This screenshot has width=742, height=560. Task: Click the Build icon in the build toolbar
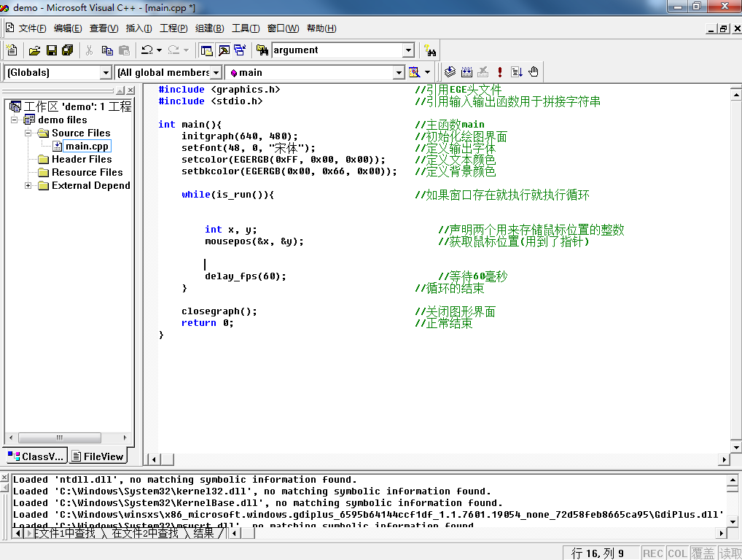pos(466,71)
